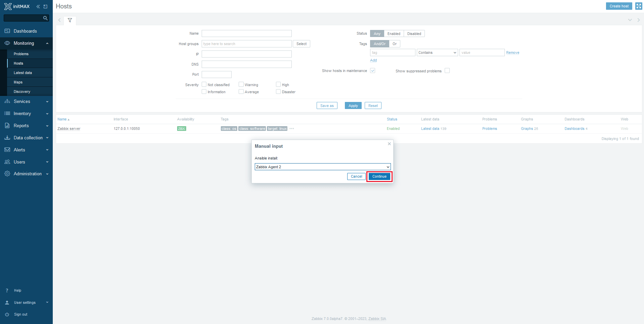
Task: Expand the Reports menu section
Action: tap(47, 125)
